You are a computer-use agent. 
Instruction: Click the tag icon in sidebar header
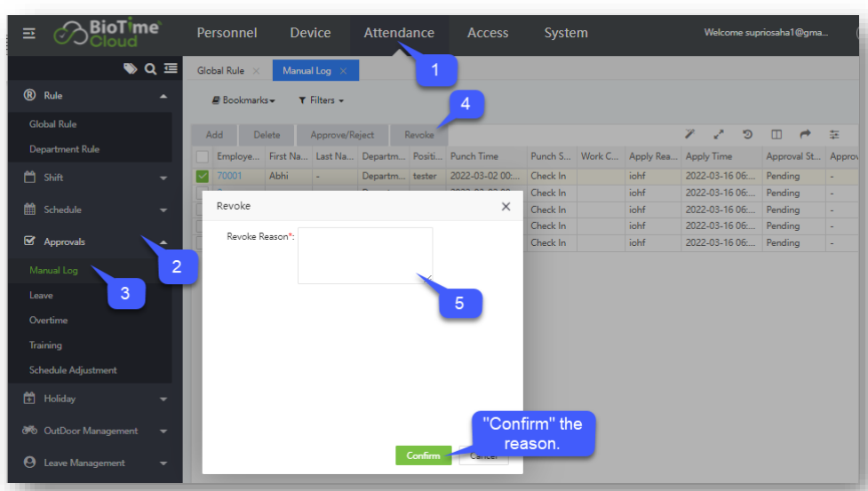click(131, 68)
